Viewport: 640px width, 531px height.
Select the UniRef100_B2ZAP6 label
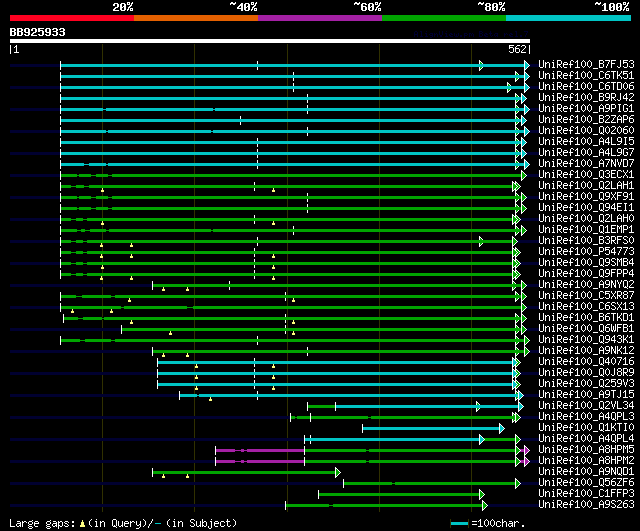click(586, 120)
